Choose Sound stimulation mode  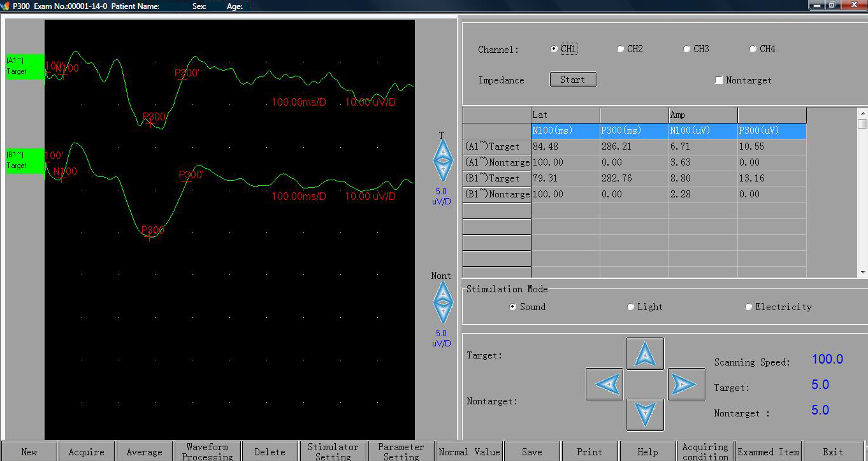[513, 307]
